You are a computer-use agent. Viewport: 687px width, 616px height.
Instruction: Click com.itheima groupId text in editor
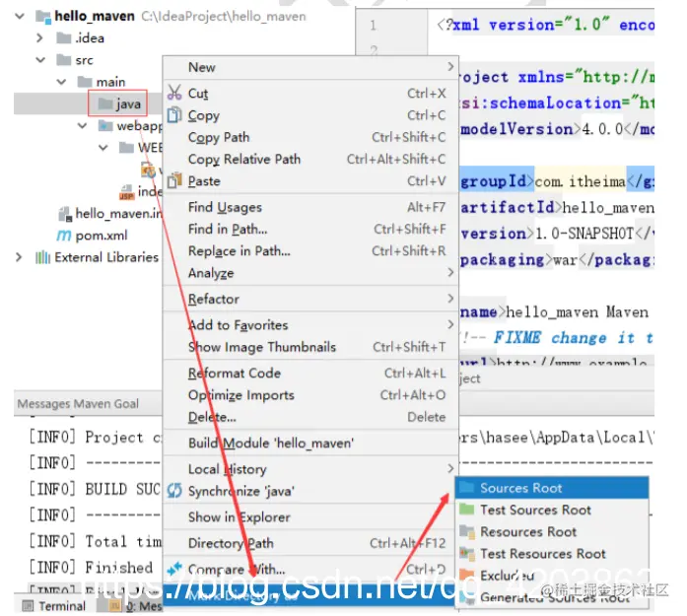click(581, 181)
